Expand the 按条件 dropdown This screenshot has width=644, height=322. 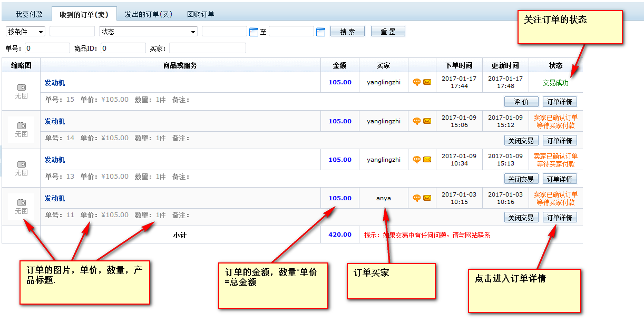pyautogui.click(x=25, y=32)
